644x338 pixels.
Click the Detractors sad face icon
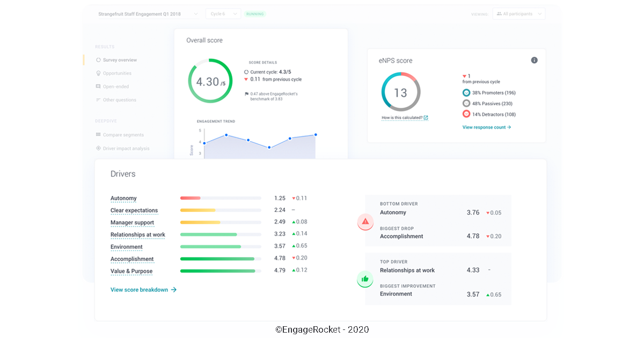tap(466, 114)
